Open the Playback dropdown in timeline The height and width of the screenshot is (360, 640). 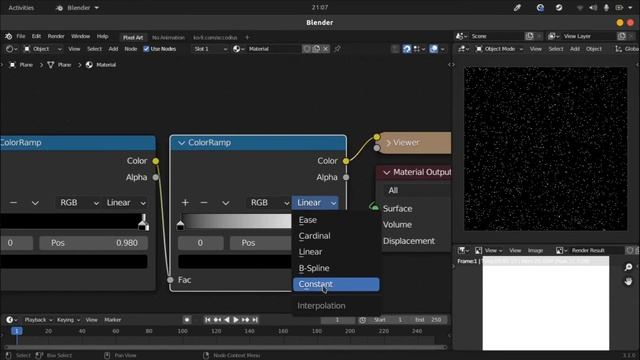38,320
